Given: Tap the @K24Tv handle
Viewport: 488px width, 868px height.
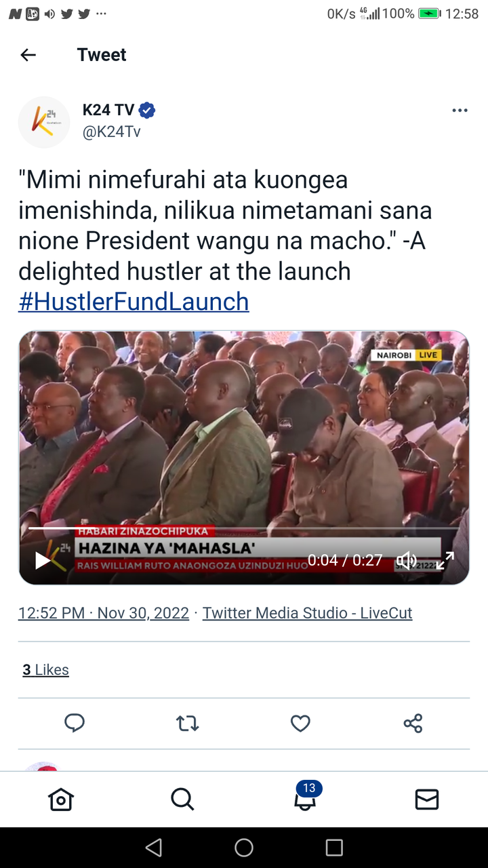Looking at the screenshot, I should pyautogui.click(x=112, y=132).
